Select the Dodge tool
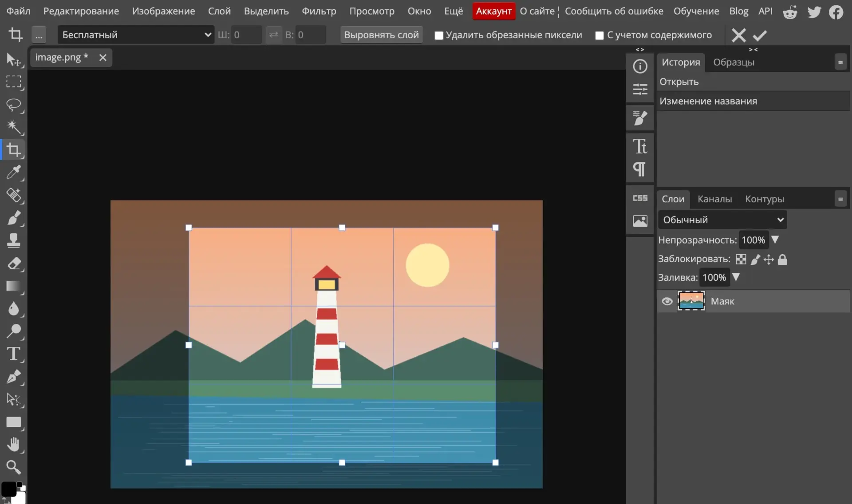This screenshot has width=852, height=504. (14, 331)
